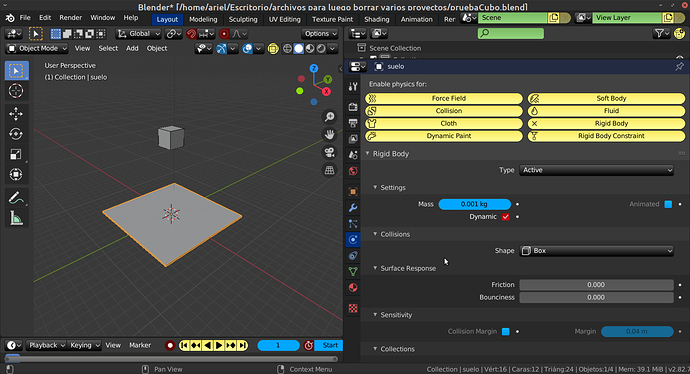Open the Render menu
The height and width of the screenshot is (374, 690).
pyautogui.click(x=70, y=18)
